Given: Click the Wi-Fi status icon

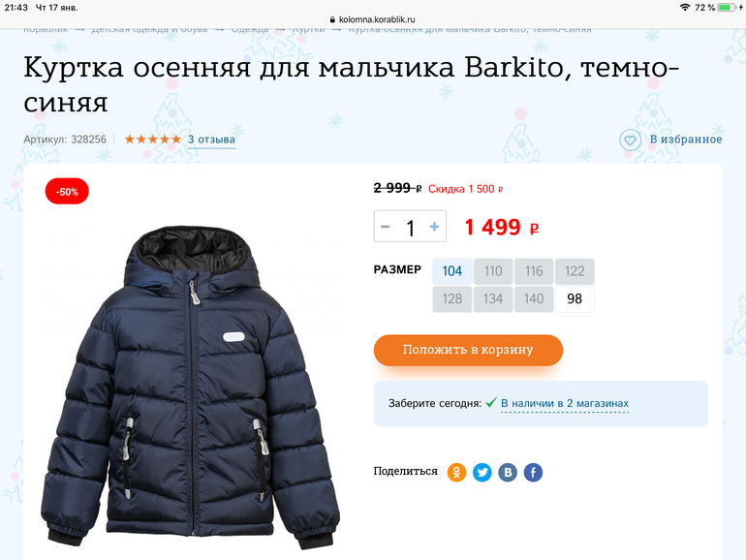Looking at the screenshot, I should [685, 7].
